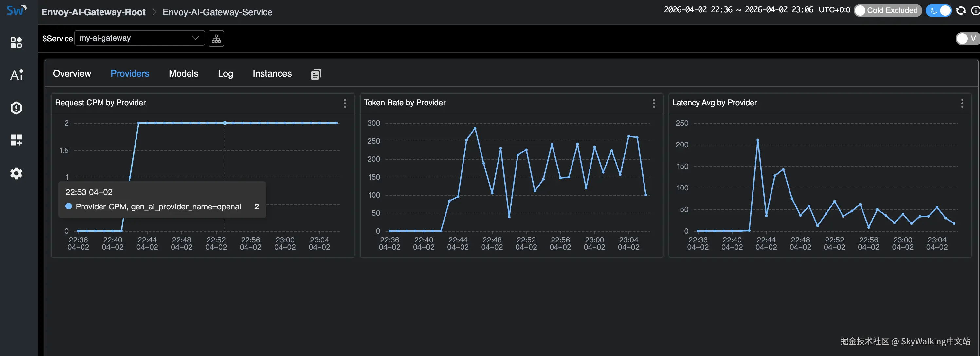Click the SkyWalking logo icon
This screenshot has width=980, height=356.
pos(16,10)
